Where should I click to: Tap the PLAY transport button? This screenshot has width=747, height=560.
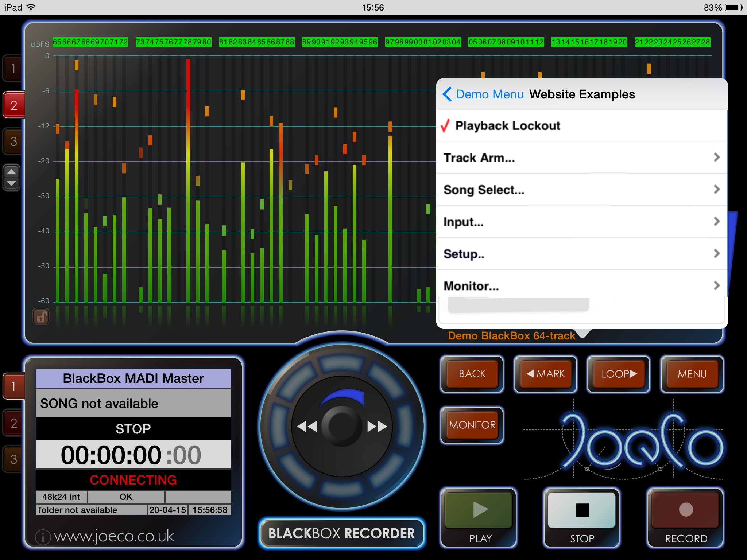(479, 517)
